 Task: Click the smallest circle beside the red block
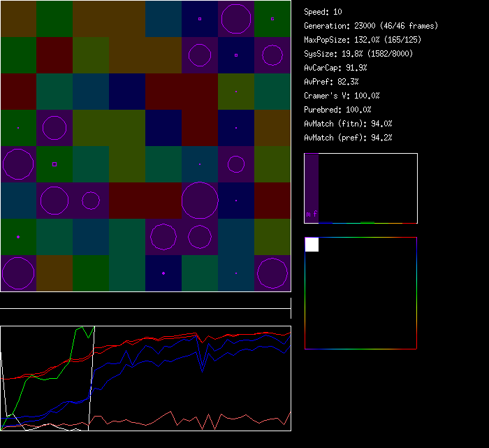point(91,201)
